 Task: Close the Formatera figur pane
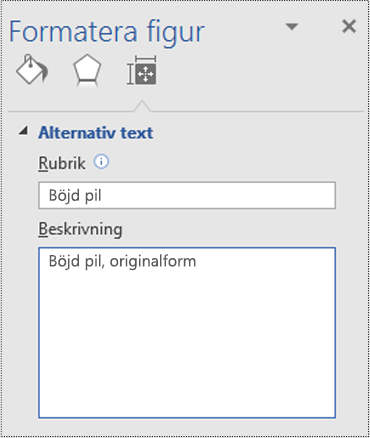pos(349,26)
